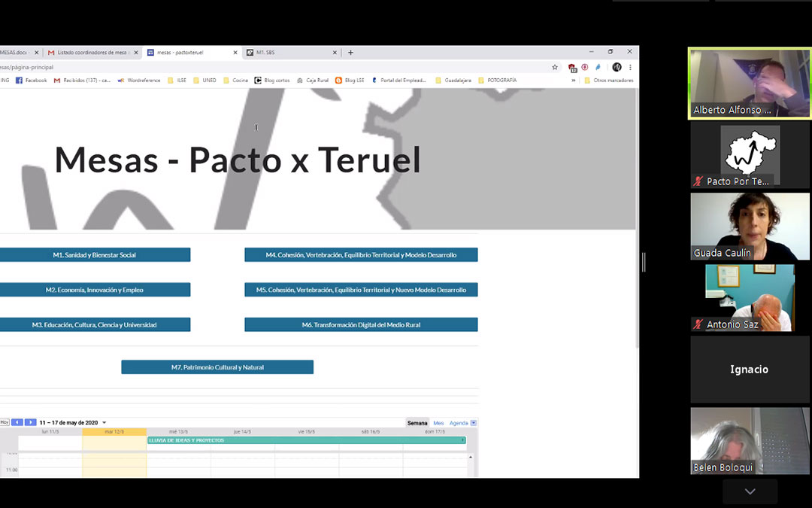Open the UNED bookmarks folder
The image size is (812, 508).
pyautogui.click(x=205, y=81)
